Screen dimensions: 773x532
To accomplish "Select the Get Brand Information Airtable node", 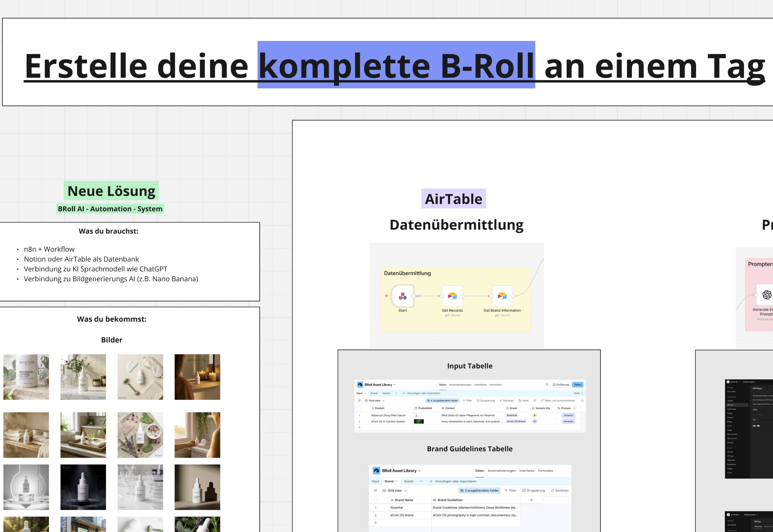I will 502,296.
